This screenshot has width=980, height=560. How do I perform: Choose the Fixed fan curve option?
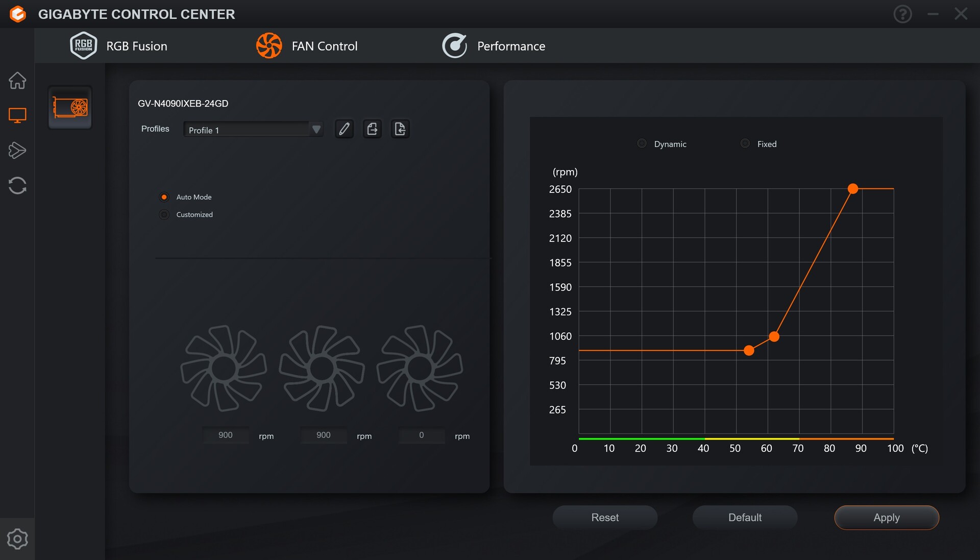745,143
